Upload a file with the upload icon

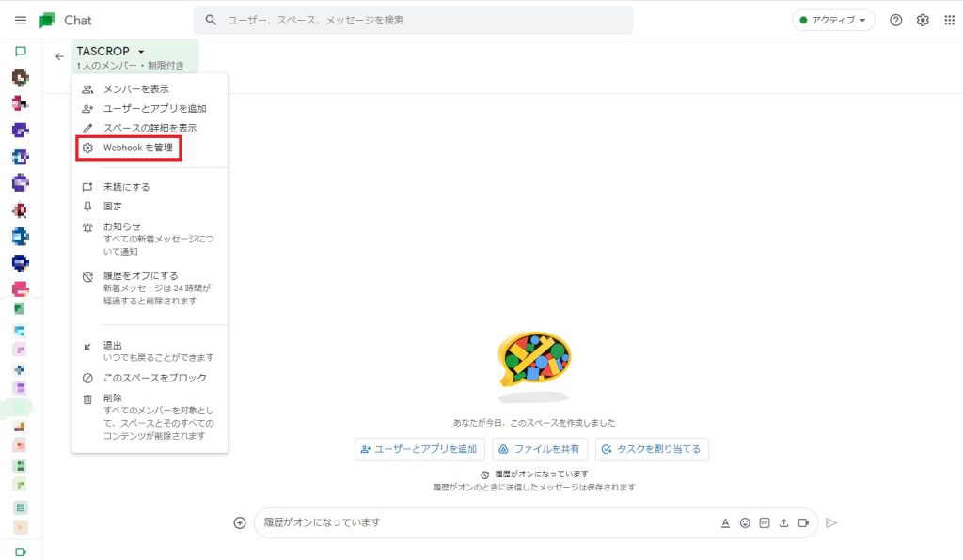tap(783, 523)
